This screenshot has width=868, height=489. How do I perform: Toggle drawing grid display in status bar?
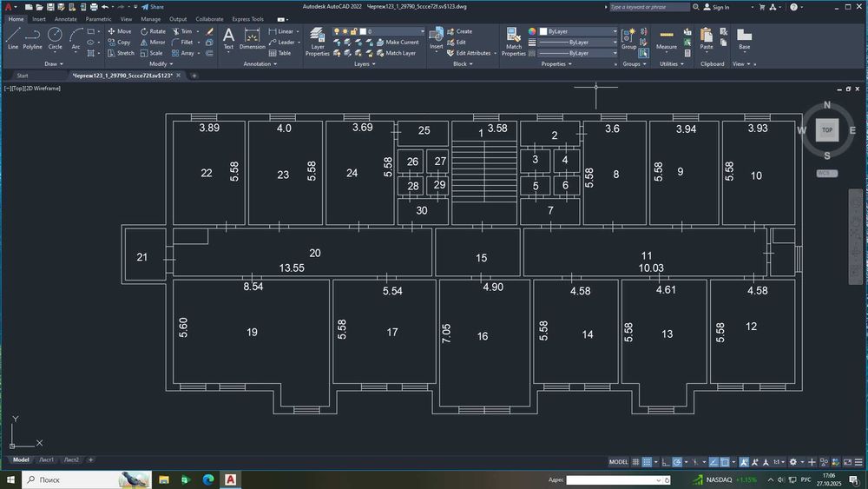click(636, 461)
